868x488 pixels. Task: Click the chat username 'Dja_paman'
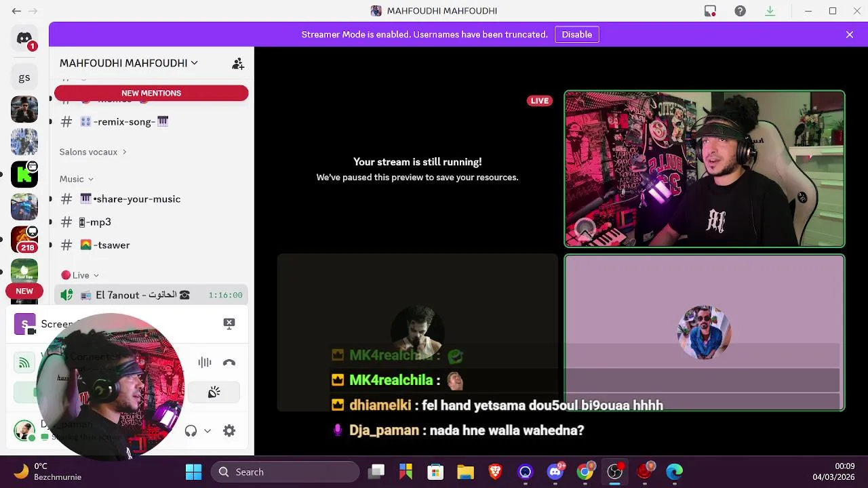384,430
